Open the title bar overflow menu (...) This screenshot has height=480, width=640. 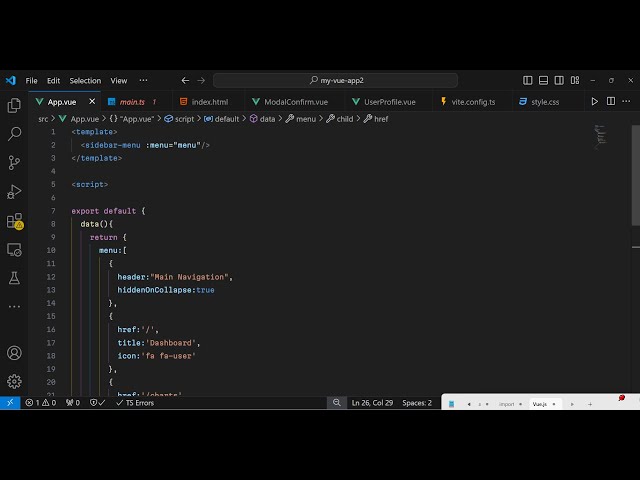pyautogui.click(x=143, y=80)
